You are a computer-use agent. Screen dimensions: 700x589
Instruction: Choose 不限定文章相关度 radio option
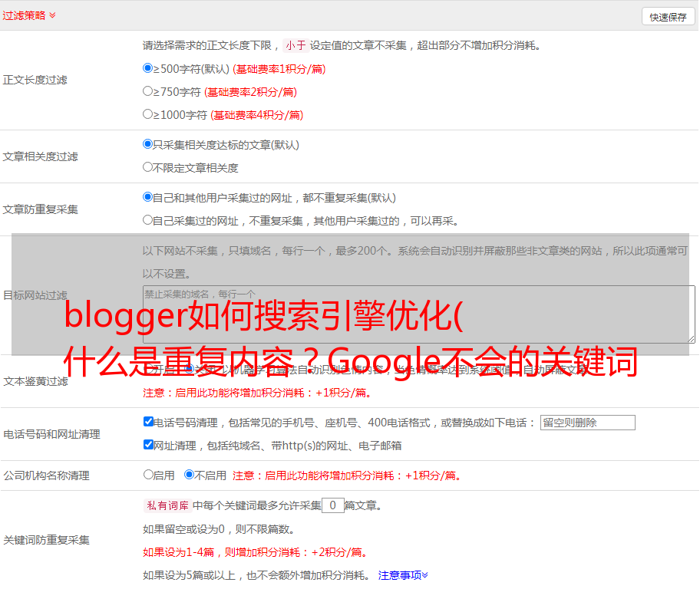click(x=147, y=167)
